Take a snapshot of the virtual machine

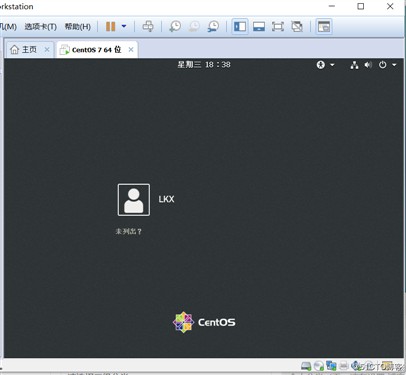point(175,26)
